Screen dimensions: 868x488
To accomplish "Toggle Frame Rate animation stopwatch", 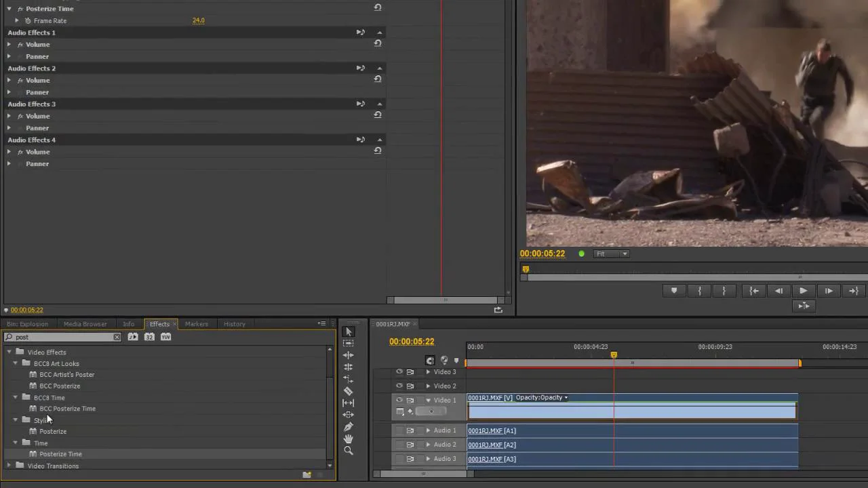I will [x=28, y=21].
